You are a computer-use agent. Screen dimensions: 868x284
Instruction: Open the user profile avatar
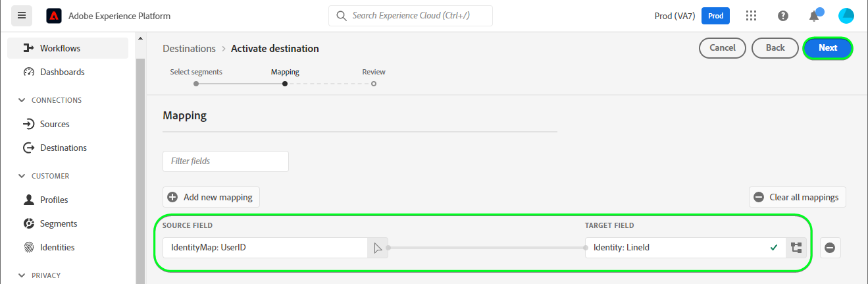(846, 16)
